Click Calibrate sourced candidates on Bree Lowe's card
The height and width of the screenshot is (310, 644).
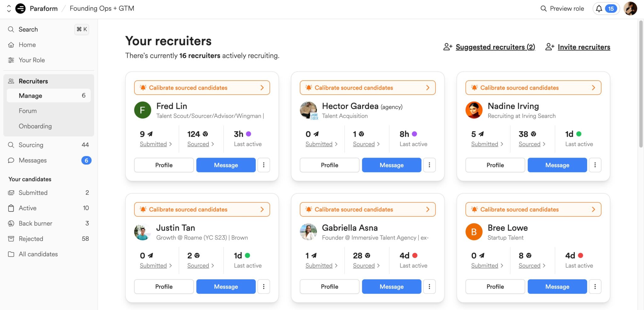533,209
